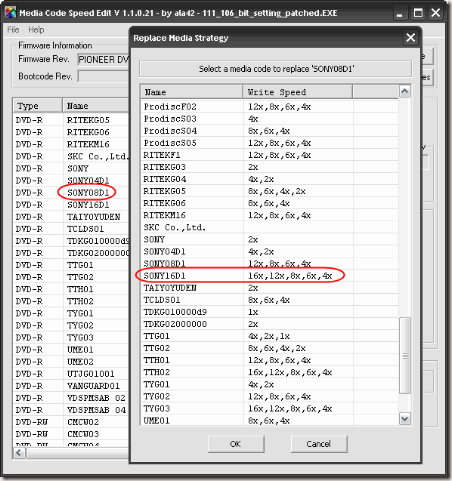Select TTH02 in the dialog list
This screenshot has height=481, width=452.
[269, 372]
